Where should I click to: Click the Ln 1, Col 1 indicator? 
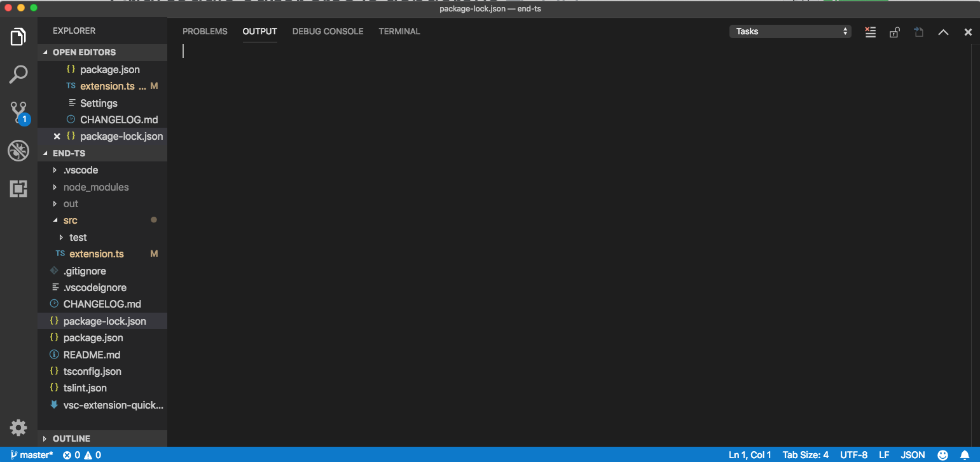tap(750, 455)
